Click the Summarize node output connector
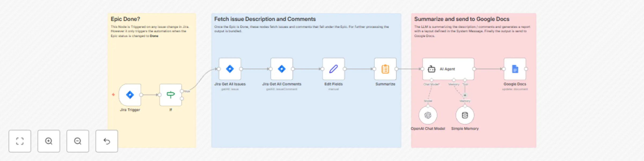 [x=396, y=69]
